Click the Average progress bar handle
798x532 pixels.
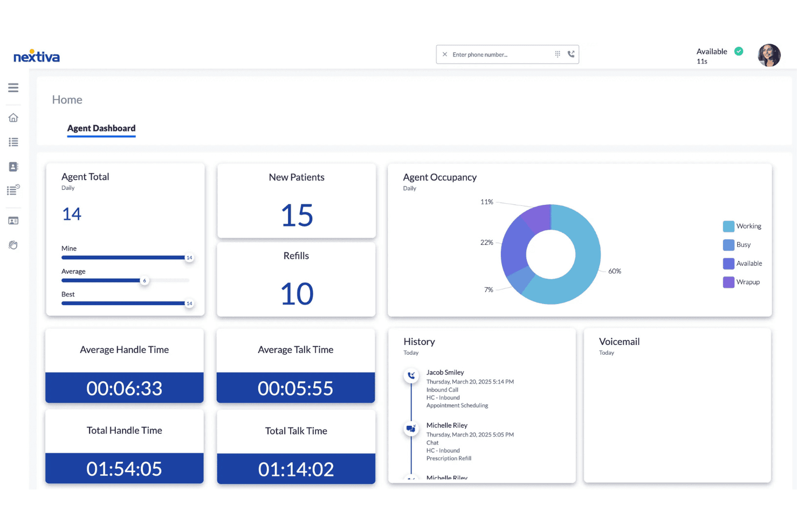coord(145,281)
